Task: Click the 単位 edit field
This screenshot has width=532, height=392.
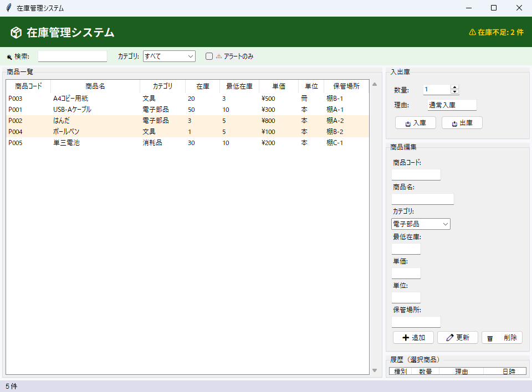Action: (406, 298)
